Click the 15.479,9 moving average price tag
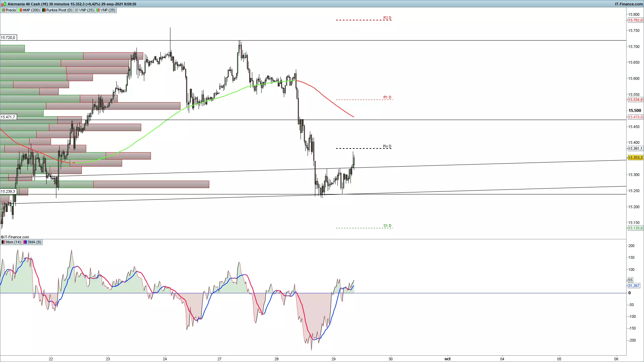This screenshot has width=644, height=362. tap(635, 117)
